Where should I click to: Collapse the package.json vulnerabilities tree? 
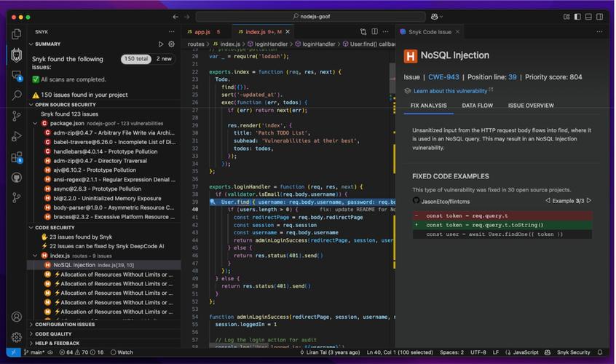pyautogui.click(x=36, y=124)
